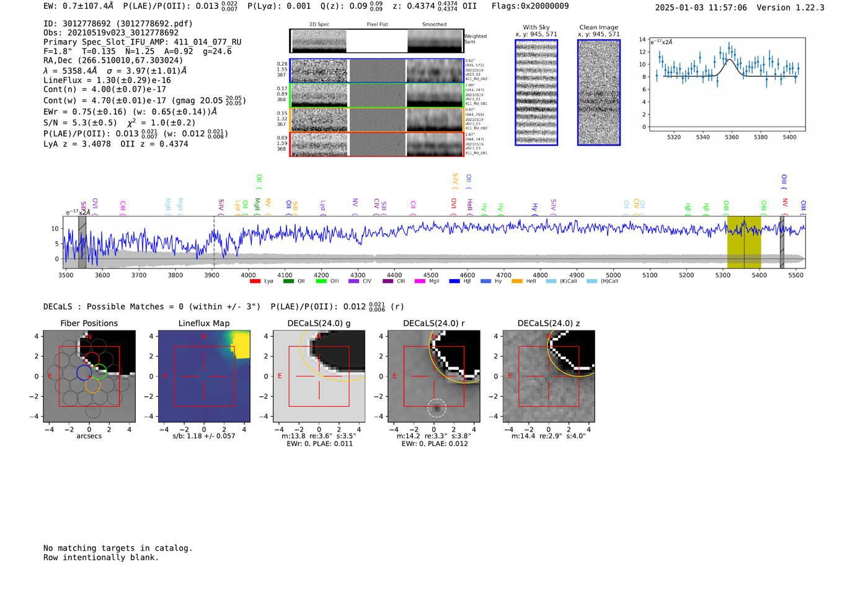
Task: Click the Gaussian fit peak in emission line plot
Action: click(x=731, y=60)
